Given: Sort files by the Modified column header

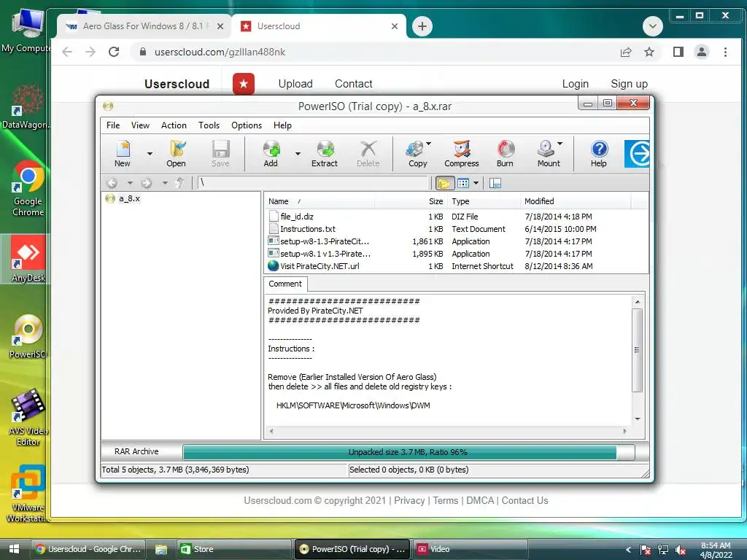Looking at the screenshot, I should tap(576, 201).
